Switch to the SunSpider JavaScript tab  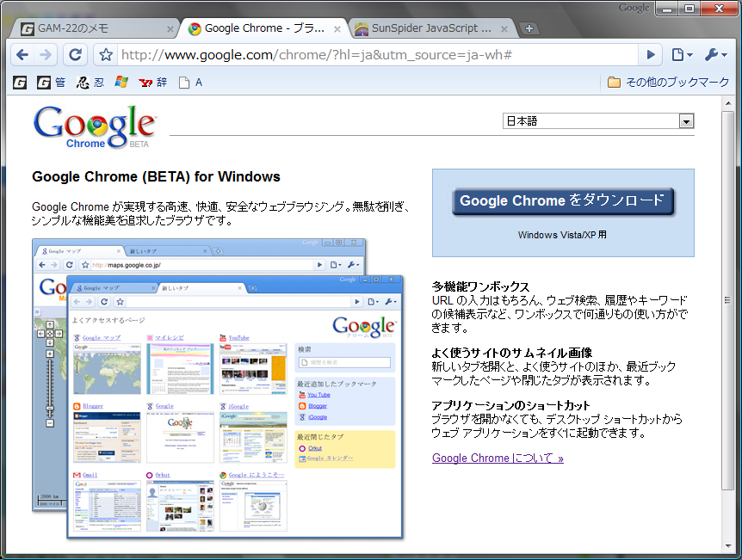(x=430, y=28)
